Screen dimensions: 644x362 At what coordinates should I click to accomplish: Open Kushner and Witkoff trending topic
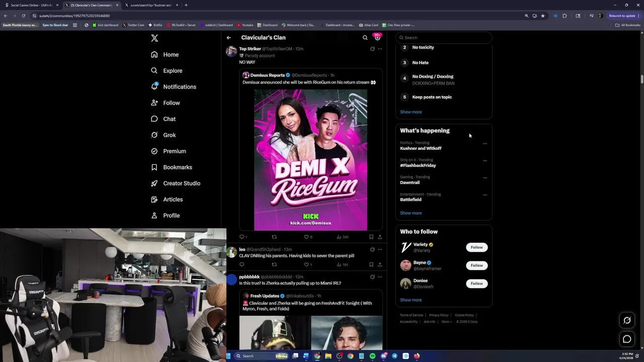pos(421,148)
